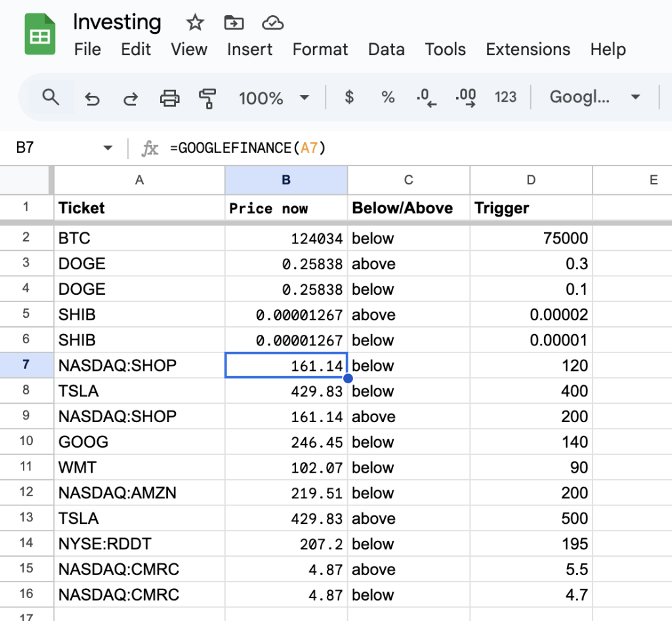The height and width of the screenshot is (621, 672).
Task: Select column D header
Action: click(x=531, y=180)
